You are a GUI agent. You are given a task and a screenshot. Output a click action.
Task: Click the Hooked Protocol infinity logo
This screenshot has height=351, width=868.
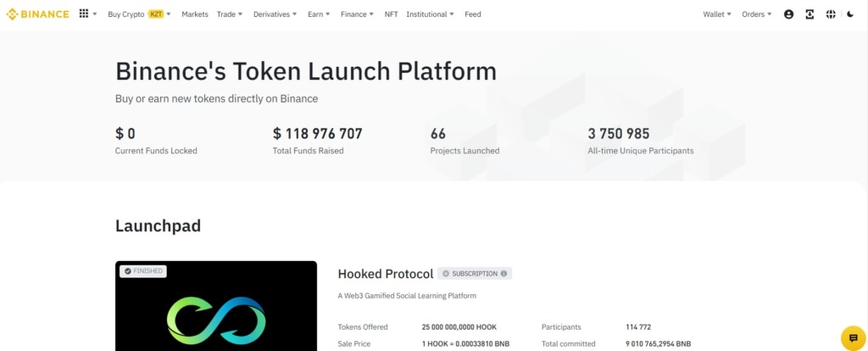(216, 320)
